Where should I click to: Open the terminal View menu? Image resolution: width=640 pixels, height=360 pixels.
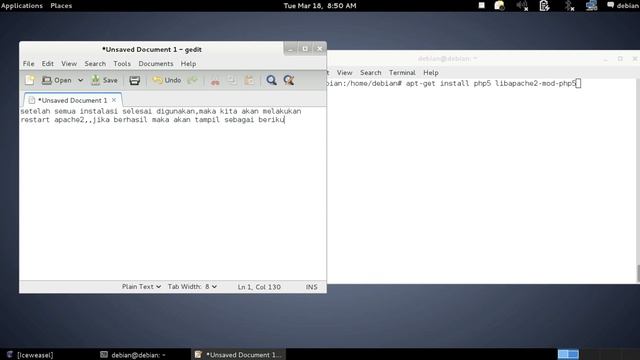pos(344,73)
